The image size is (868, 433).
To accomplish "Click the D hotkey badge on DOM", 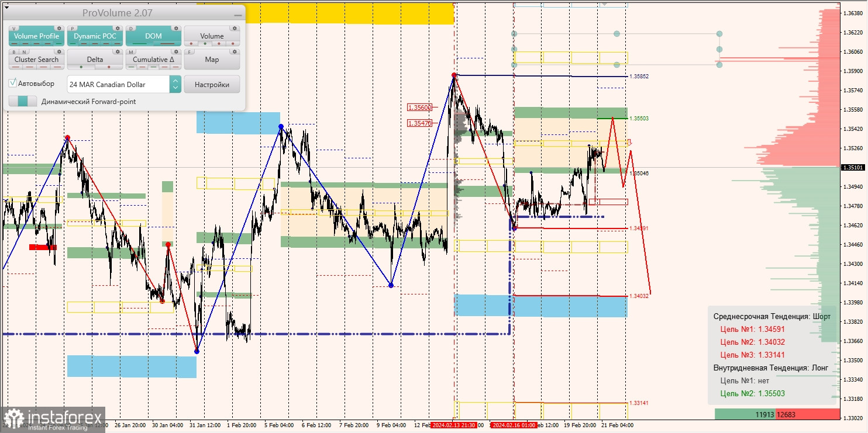I will pyautogui.click(x=130, y=28).
